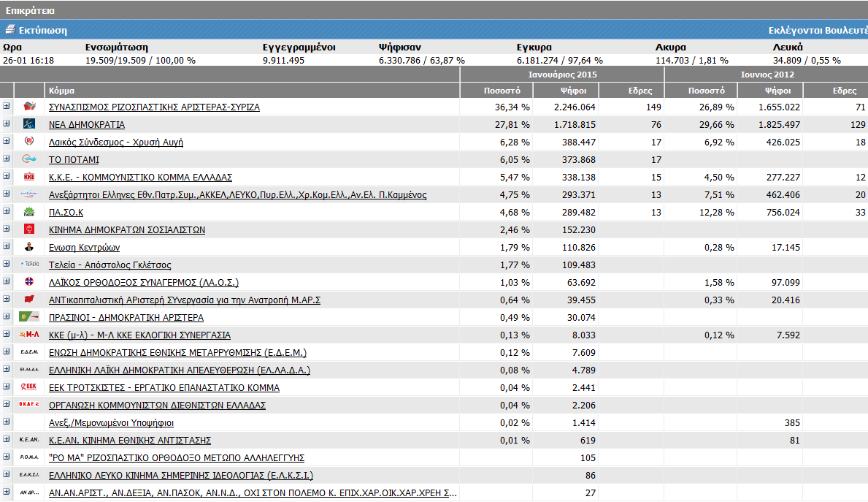Image resolution: width=868 pixels, height=502 pixels.
Task: Expand the ΣΥΡΙΖΑ row details
Action: (x=6, y=106)
